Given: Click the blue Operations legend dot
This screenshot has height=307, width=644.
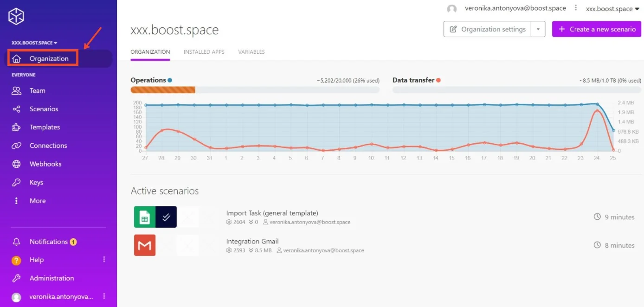Looking at the screenshot, I should [170, 80].
